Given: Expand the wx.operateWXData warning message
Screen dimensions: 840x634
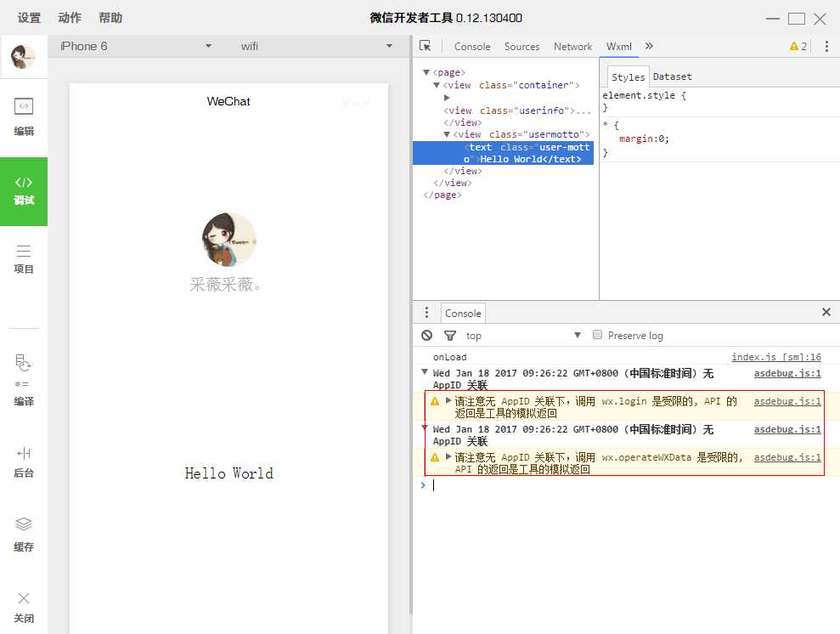Looking at the screenshot, I should 448,456.
